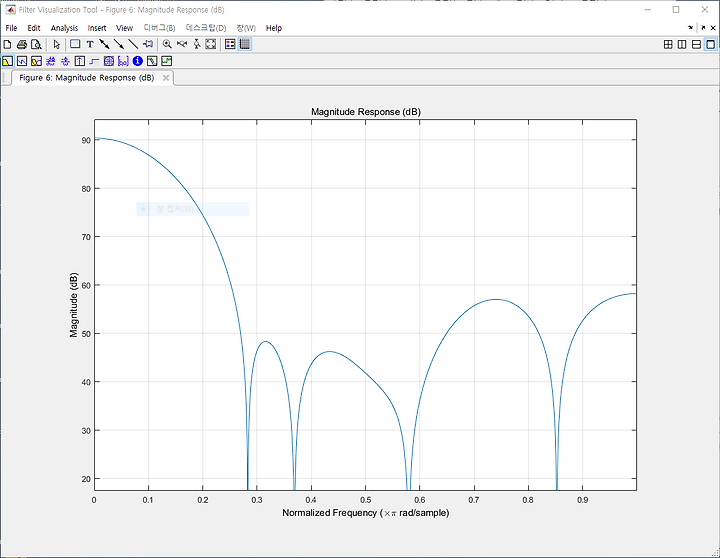Show the Phase Delay analysis

[x=65, y=61]
